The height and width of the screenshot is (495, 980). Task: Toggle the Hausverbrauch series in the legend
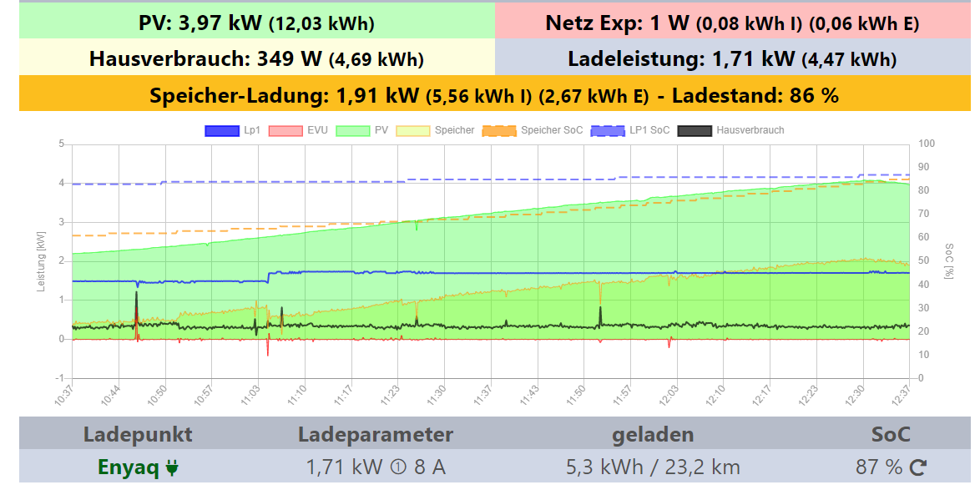730,130
